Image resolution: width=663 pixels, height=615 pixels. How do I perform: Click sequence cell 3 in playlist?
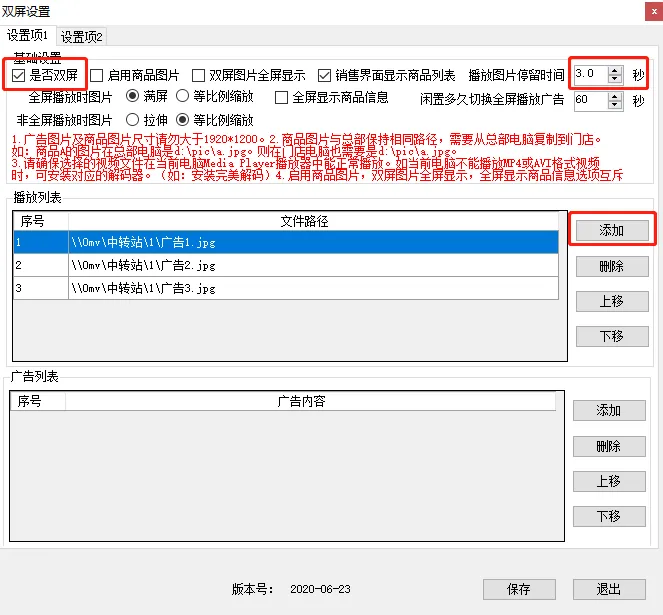pyautogui.click(x=41, y=288)
